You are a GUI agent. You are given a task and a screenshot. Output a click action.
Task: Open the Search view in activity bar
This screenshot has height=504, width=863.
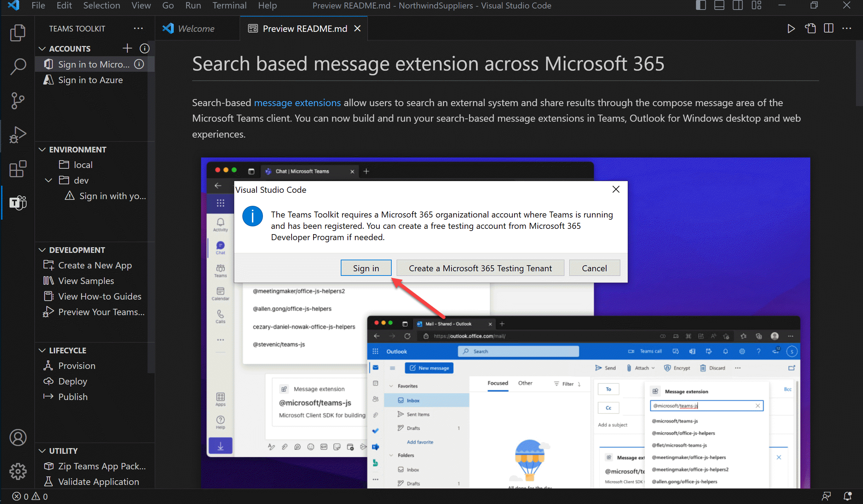click(x=18, y=67)
